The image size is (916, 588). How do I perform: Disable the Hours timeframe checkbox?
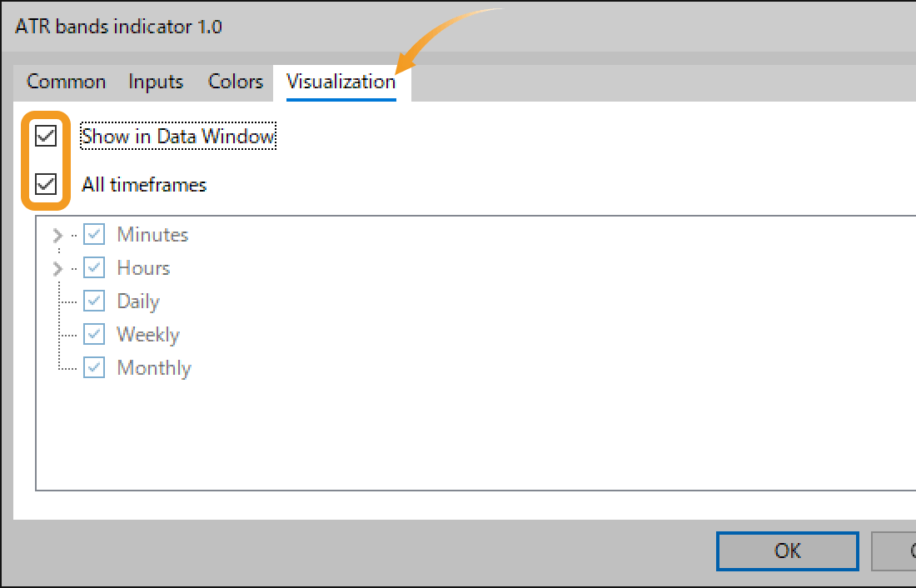pyautogui.click(x=94, y=267)
